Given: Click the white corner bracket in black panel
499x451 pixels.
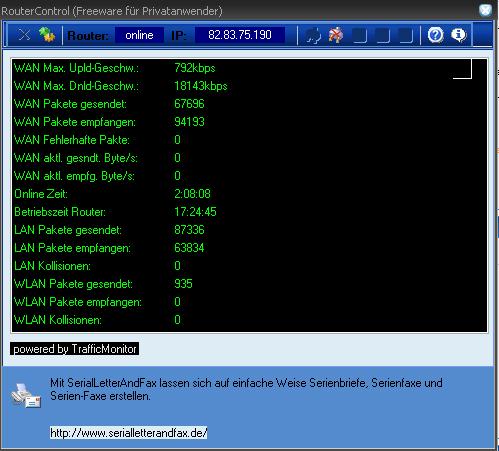Looking at the screenshot, I should [462, 69].
